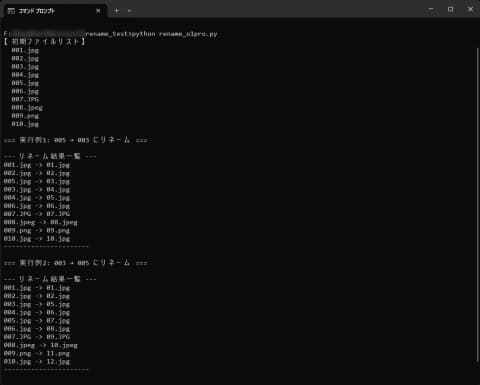
Task: Click 008.jpeg in the initial file list
Action: [27, 107]
